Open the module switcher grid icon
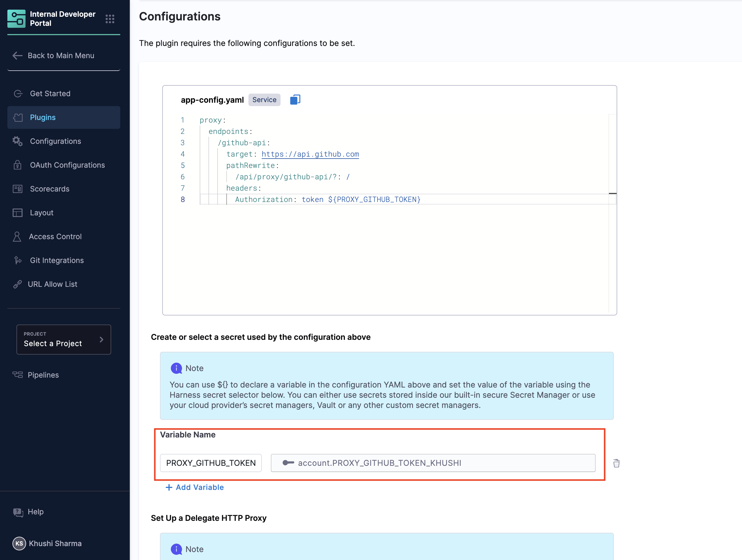742x560 pixels. tap(110, 19)
